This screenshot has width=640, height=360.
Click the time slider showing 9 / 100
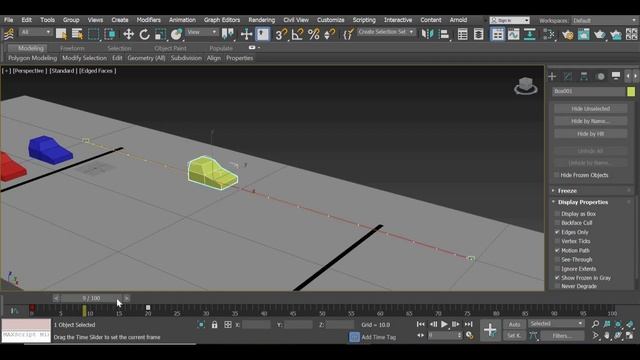point(91,298)
